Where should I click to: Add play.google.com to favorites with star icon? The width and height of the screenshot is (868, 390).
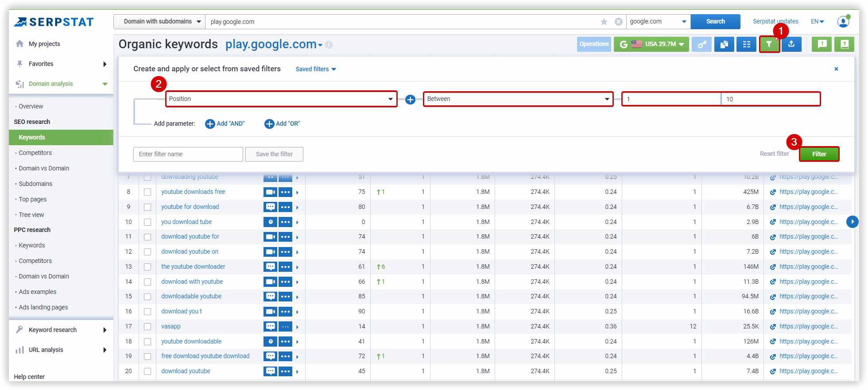click(x=604, y=22)
